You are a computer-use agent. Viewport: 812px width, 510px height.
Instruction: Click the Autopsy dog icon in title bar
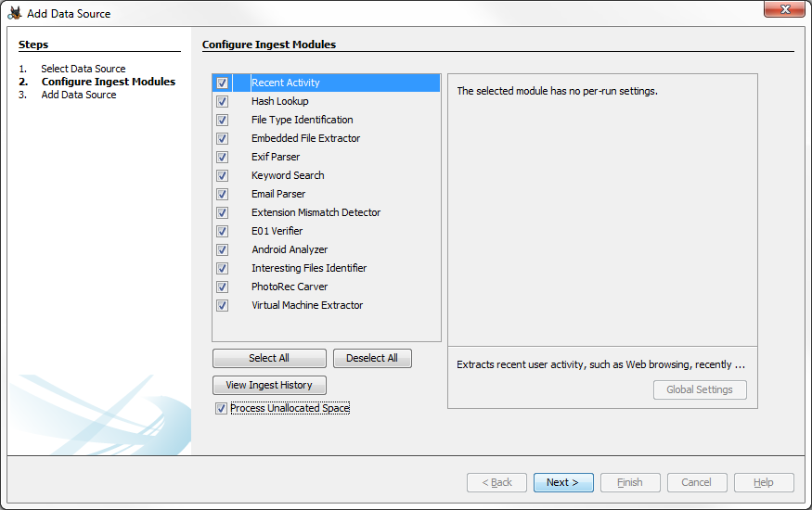14,13
